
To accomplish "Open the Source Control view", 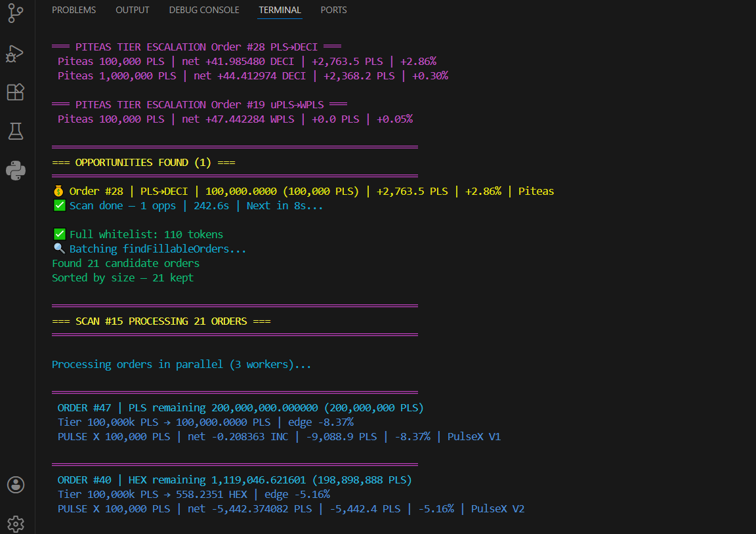I will 16,13.
